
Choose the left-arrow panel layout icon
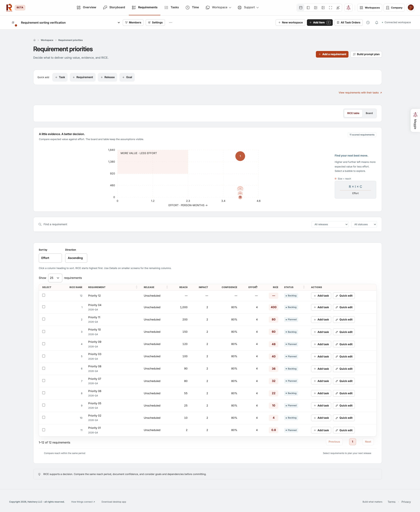pyautogui.click(x=323, y=7)
